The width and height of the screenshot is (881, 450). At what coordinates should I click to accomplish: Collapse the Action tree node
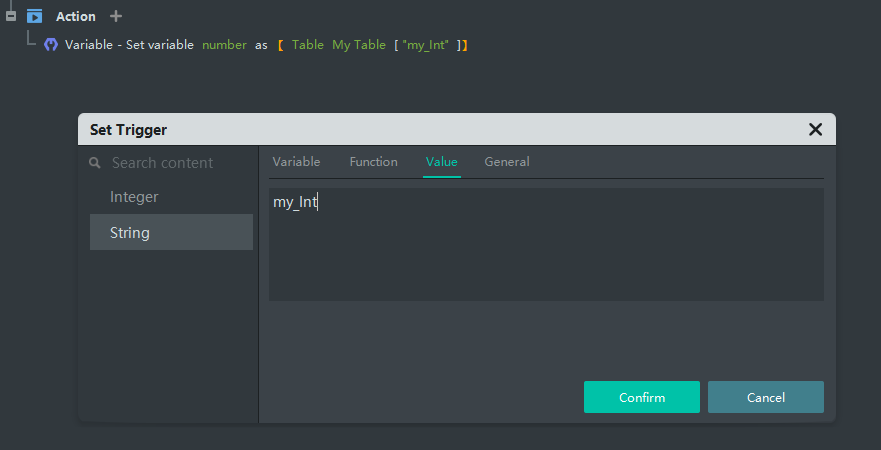point(11,16)
